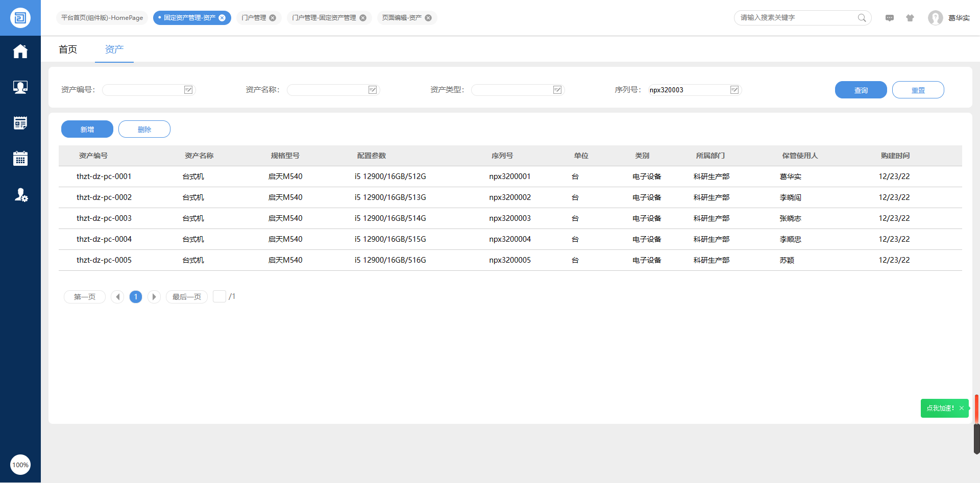Click the 新增 button
980x483 pixels.
[87, 130]
